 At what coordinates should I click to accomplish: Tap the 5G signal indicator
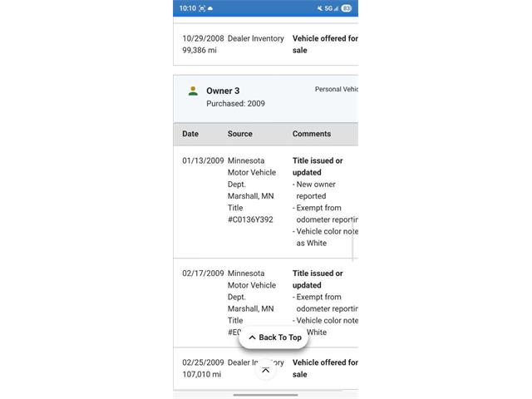(331, 8)
